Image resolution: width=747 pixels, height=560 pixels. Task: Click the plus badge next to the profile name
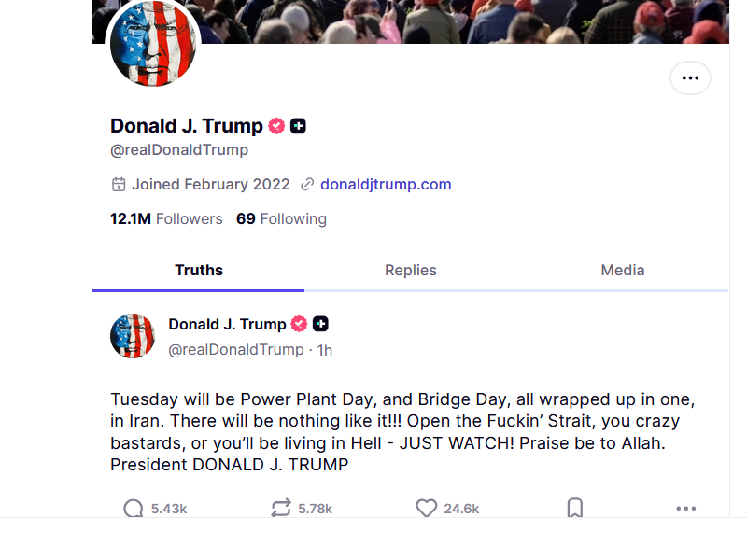click(298, 125)
